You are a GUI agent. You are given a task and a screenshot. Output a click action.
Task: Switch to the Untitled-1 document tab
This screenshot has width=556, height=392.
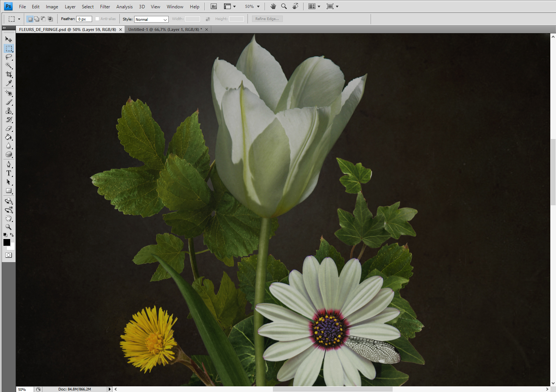tap(164, 30)
